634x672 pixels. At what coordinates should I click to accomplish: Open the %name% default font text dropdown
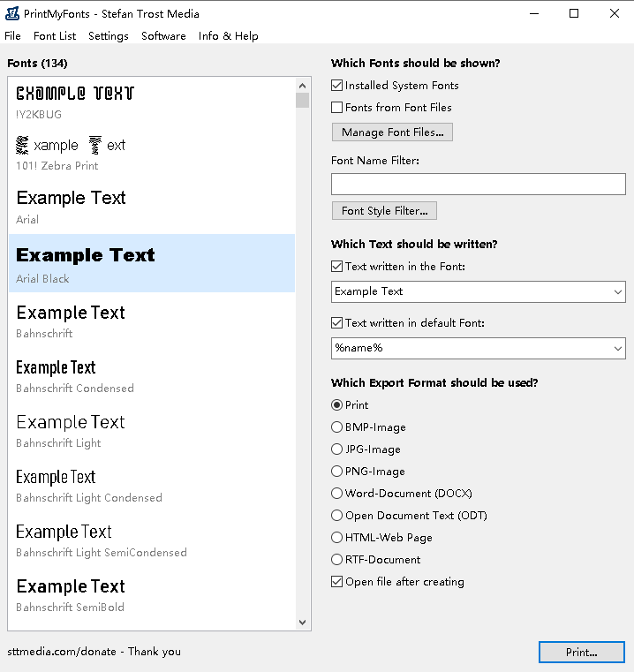[x=616, y=348]
